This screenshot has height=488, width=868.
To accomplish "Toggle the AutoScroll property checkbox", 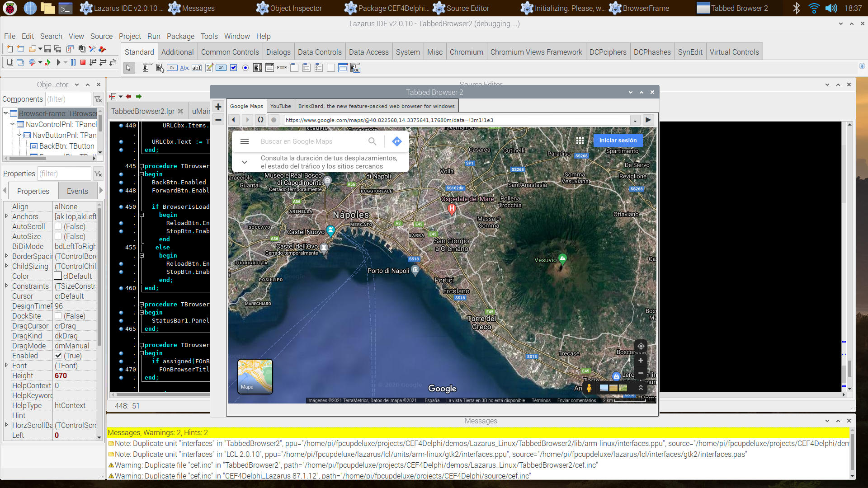I will [58, 226].
